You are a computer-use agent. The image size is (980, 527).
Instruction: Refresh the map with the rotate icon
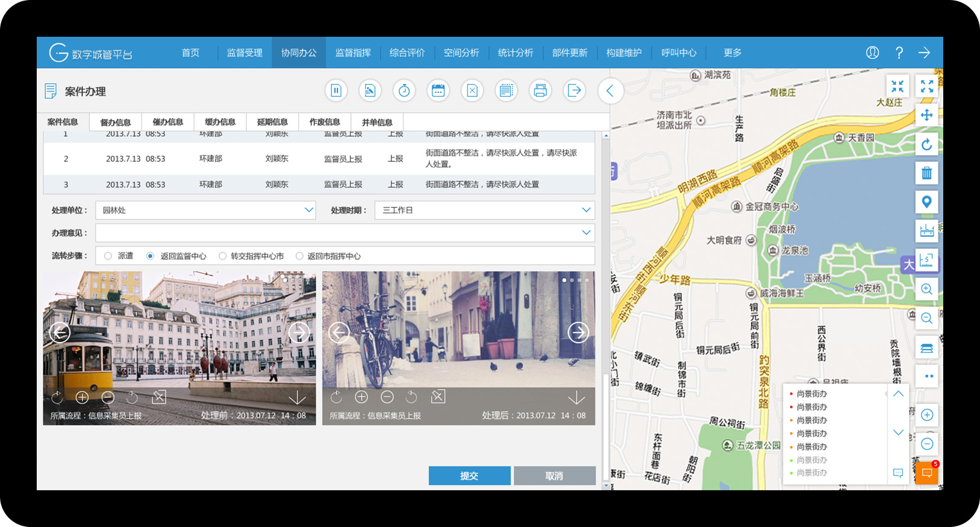point(927,144)
